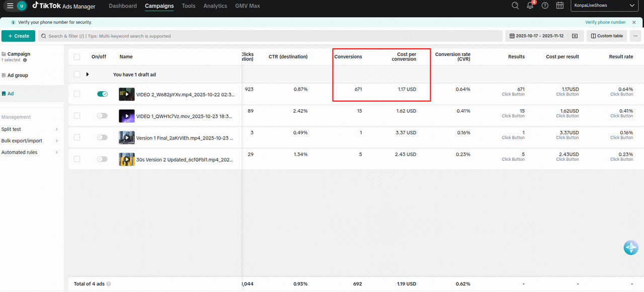The image size is (644, 292).
Task: Click the VS compare date icon
Action: 575,36
